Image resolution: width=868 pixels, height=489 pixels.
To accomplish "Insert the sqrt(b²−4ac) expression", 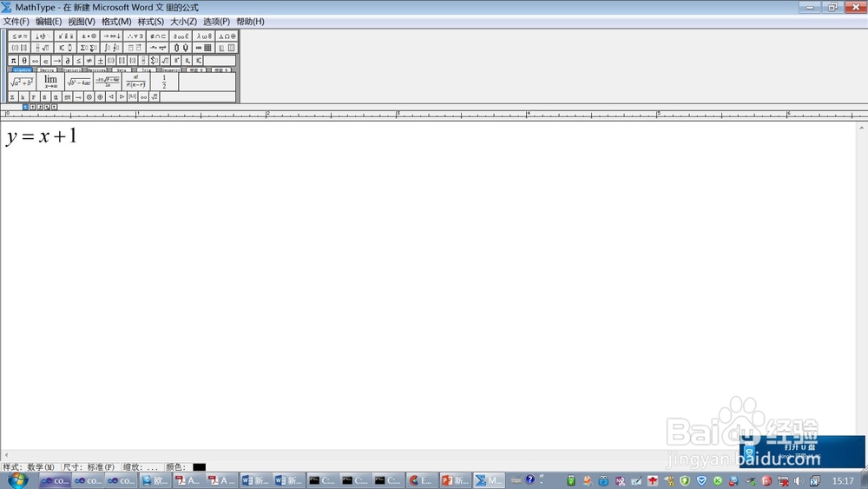I will click(x=79, y=82).
